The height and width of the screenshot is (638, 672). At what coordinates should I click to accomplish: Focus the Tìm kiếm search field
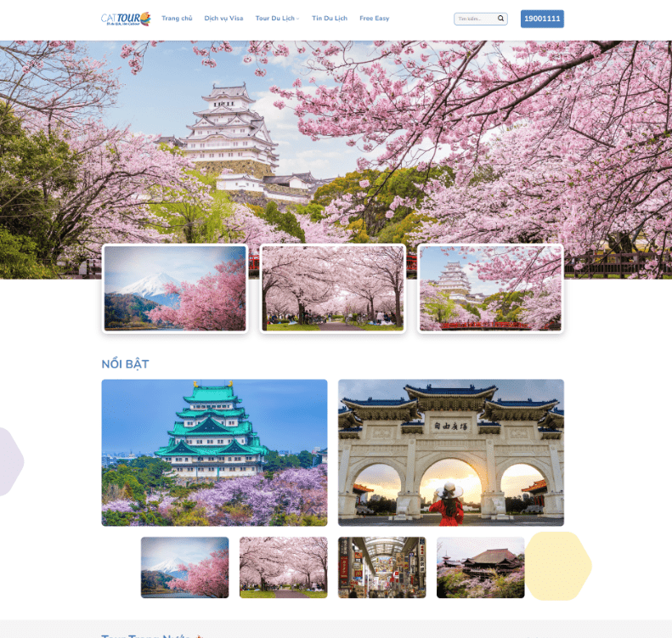click(475, 19)
